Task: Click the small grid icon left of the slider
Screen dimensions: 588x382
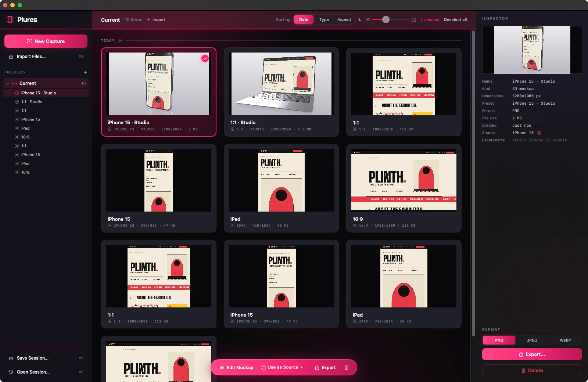Action: click(368, 20)
